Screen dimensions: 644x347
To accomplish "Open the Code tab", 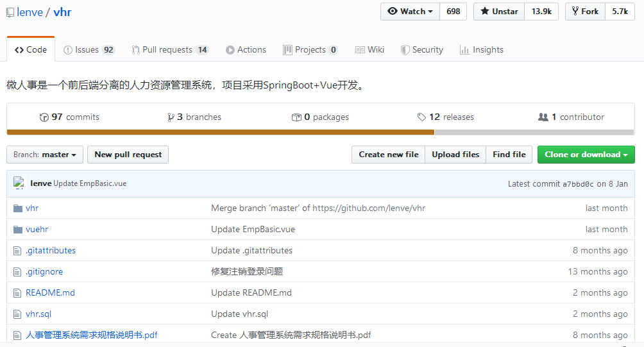I will 31,49.
